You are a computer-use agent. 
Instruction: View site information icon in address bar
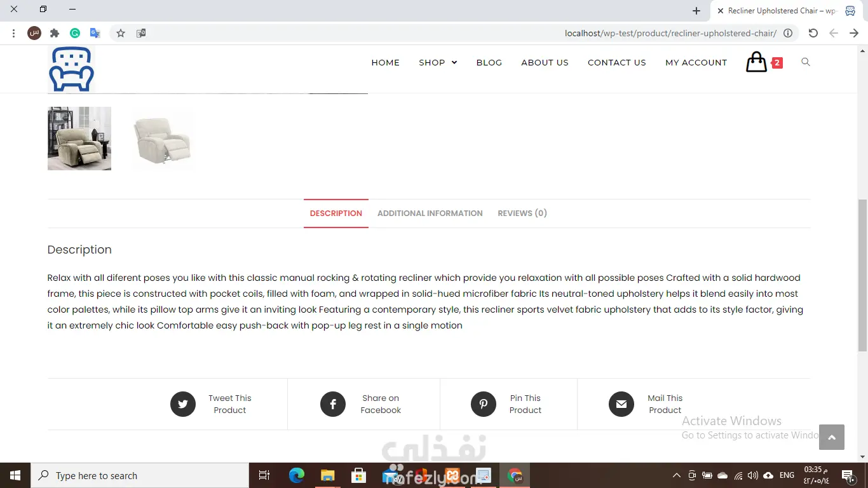point(788,33)
